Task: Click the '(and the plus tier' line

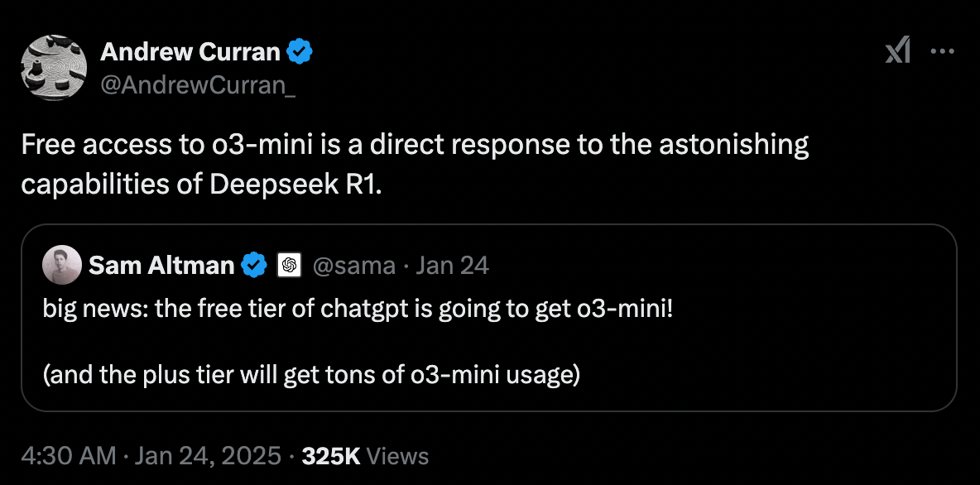Action: pyautogui.click(x=311, y=375)
